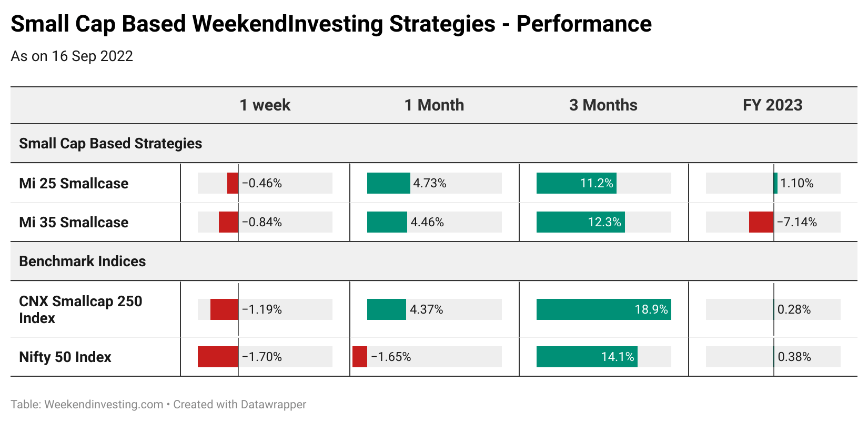Click the "Benchmark Indices" group heading
Screen dimensions: 868x422
click(83, 262)
